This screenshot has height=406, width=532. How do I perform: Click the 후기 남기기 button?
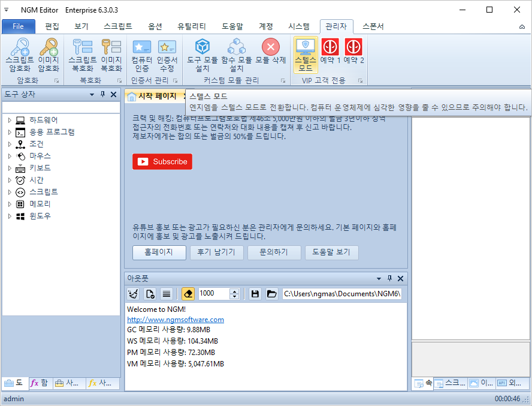[x=216, y=252]
